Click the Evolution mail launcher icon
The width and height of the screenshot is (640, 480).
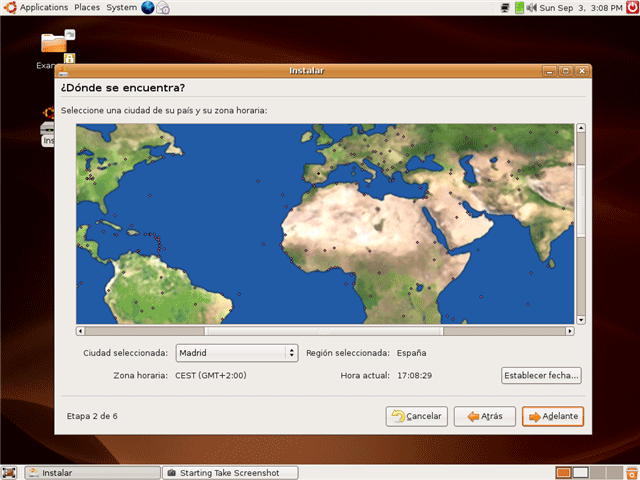tap(164, 8)
